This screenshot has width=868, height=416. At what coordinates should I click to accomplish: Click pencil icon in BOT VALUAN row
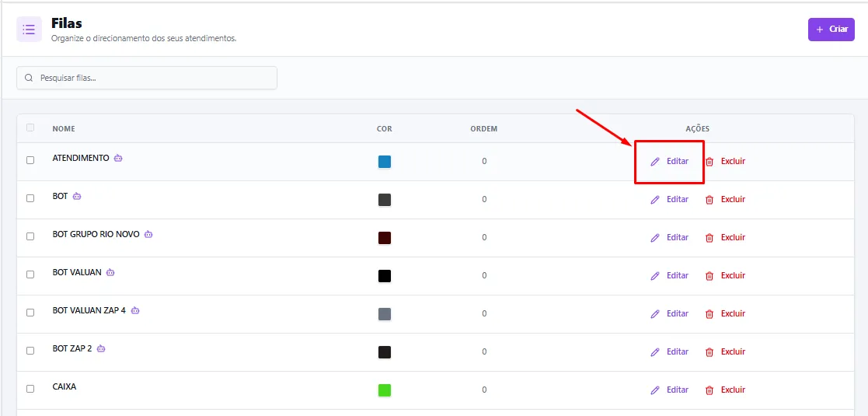coord(655,276)
